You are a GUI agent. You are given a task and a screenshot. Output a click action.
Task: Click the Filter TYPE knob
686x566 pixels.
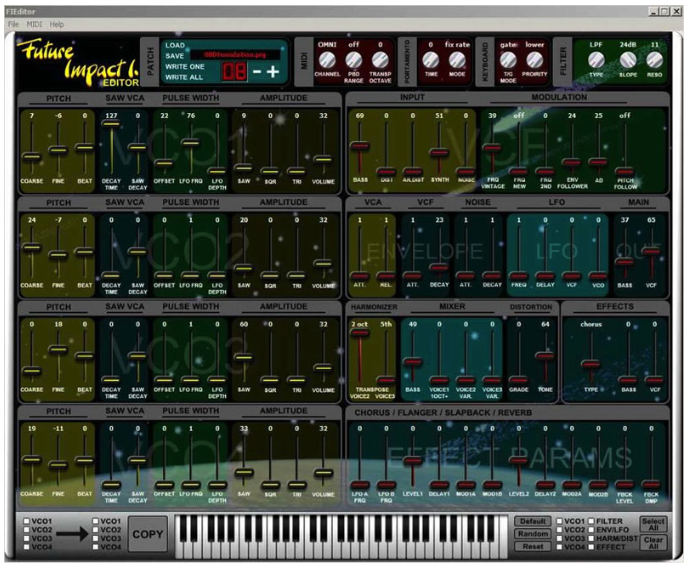coord(596,59)
